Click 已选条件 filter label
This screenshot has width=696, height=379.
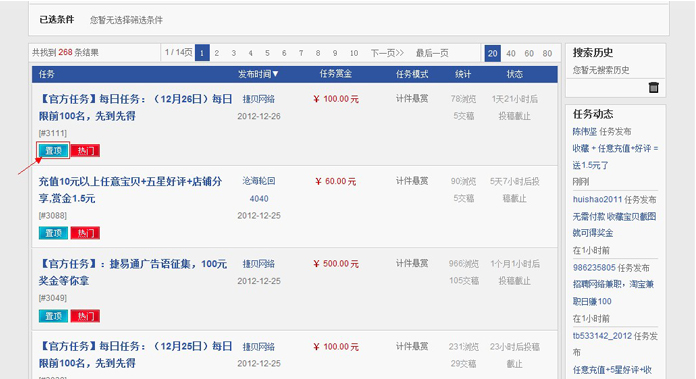pyautogui.click(x=57, y=20)
